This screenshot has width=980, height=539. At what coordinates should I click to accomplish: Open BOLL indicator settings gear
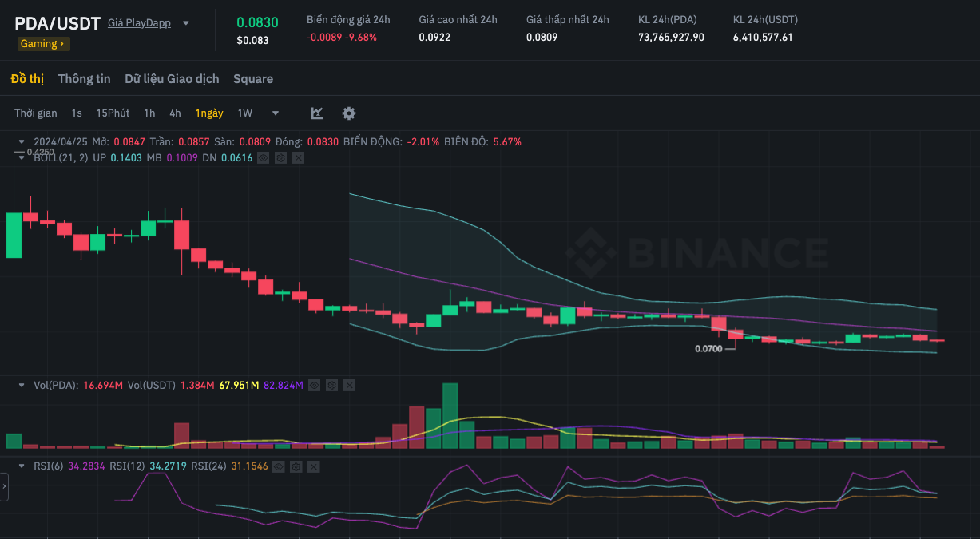point(281,158)
